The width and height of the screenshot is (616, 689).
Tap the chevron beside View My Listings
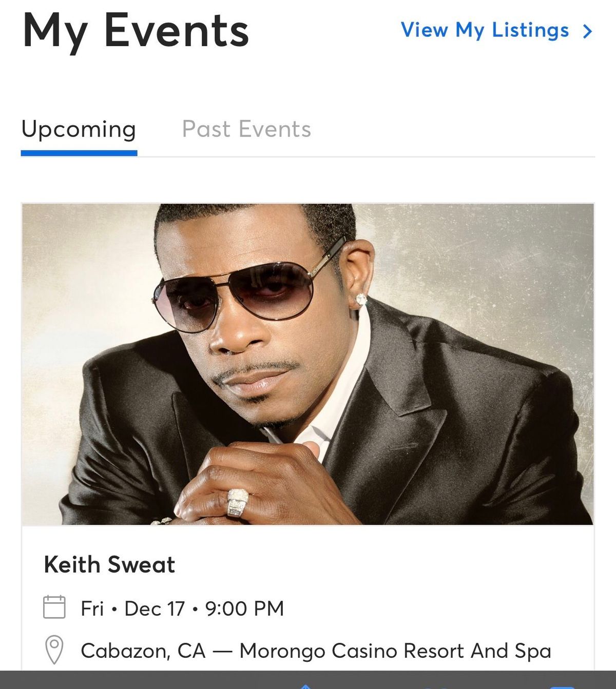588,32
